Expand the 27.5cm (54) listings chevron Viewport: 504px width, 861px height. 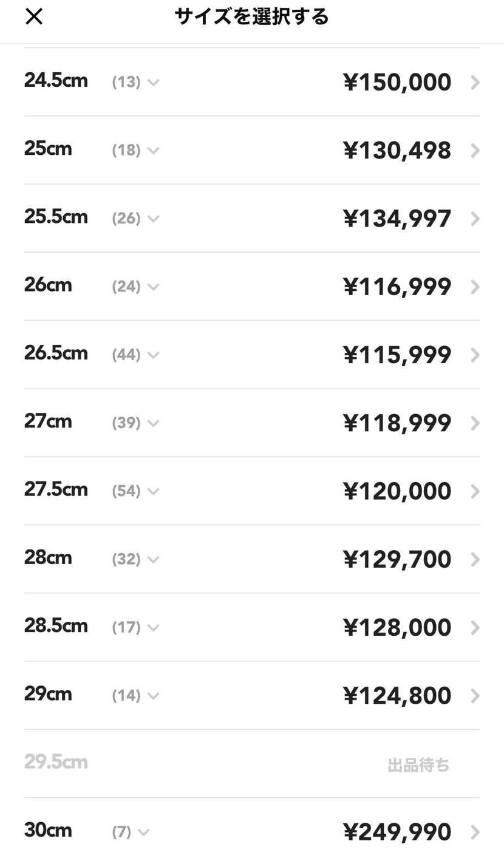tap(154, 491)
